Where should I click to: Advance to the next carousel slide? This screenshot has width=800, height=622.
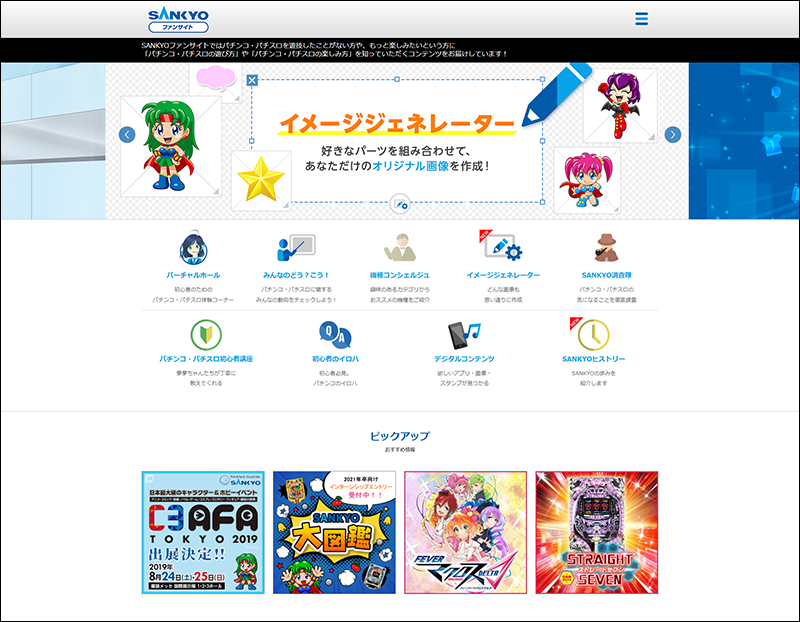tap(673, 135)
